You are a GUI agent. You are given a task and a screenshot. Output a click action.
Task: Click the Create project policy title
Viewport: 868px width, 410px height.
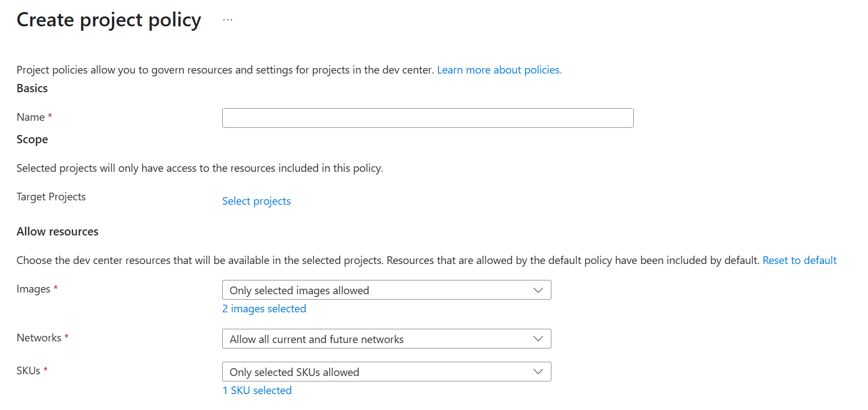109,20
